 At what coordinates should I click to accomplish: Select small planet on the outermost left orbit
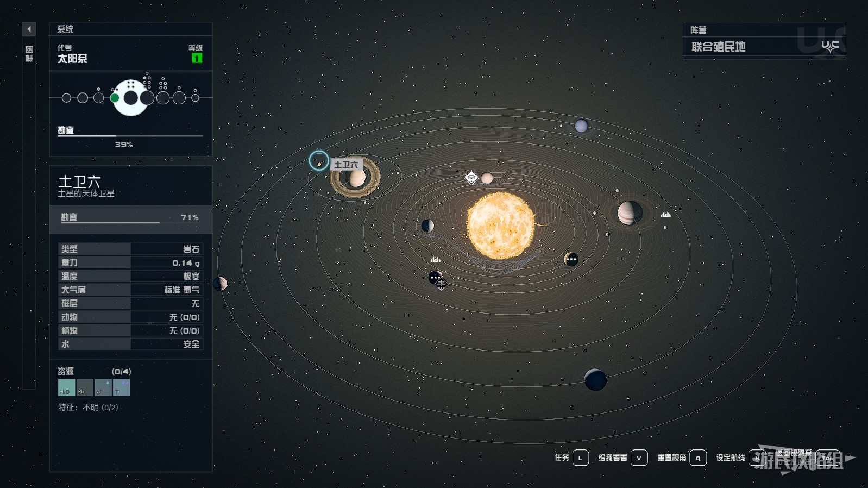point(220,283)
